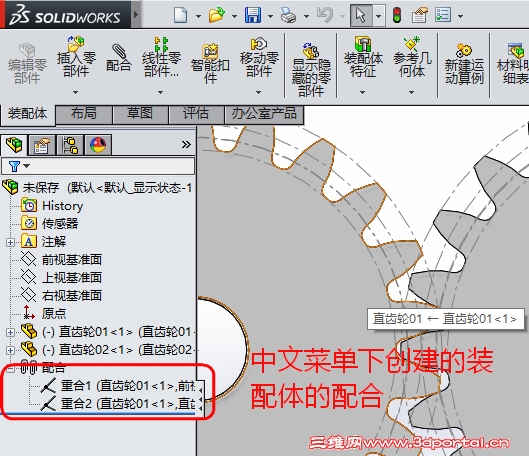Click the greyed 编辑零部件 edit component tool

tap(27, 64)
